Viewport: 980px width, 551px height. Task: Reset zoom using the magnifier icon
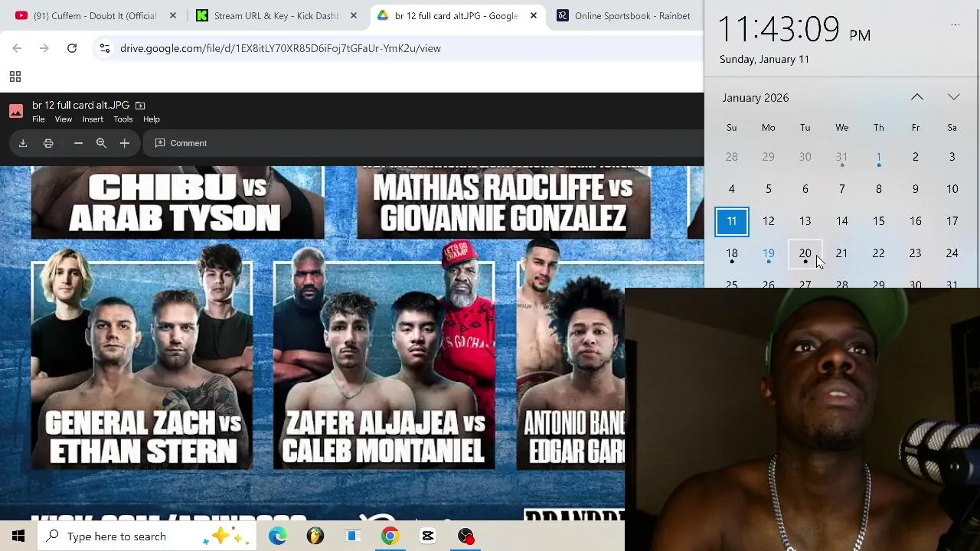(101, 143)
